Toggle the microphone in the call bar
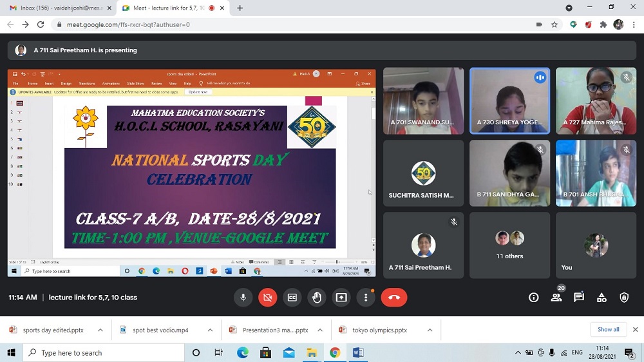The image size is (644, 362). (243, 298)
